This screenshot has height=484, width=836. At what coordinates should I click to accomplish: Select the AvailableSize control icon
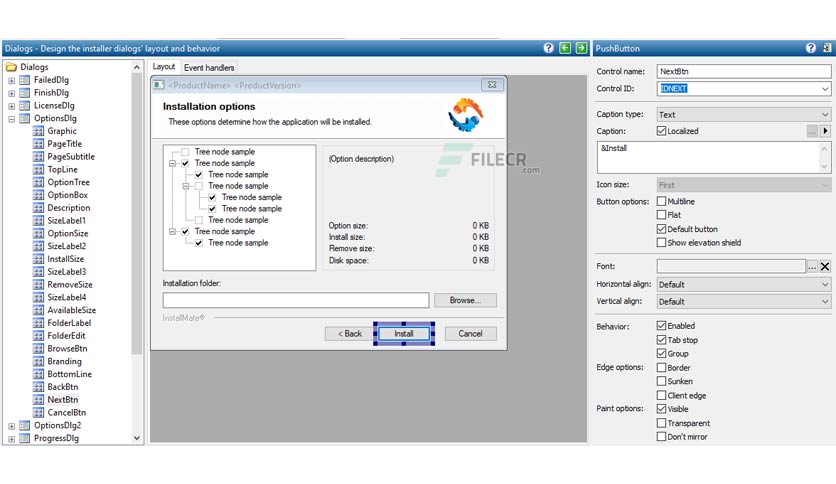38,310
